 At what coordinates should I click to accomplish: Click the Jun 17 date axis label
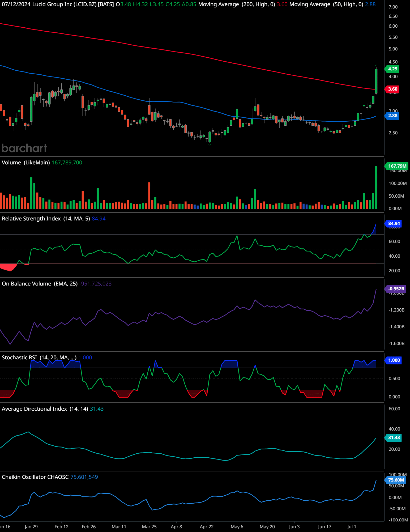pos(324,527)
